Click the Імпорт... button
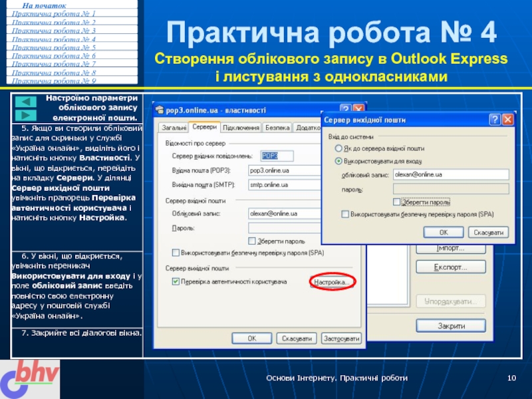532x399 pixels. pyautogui.click(x=451, y=248)
